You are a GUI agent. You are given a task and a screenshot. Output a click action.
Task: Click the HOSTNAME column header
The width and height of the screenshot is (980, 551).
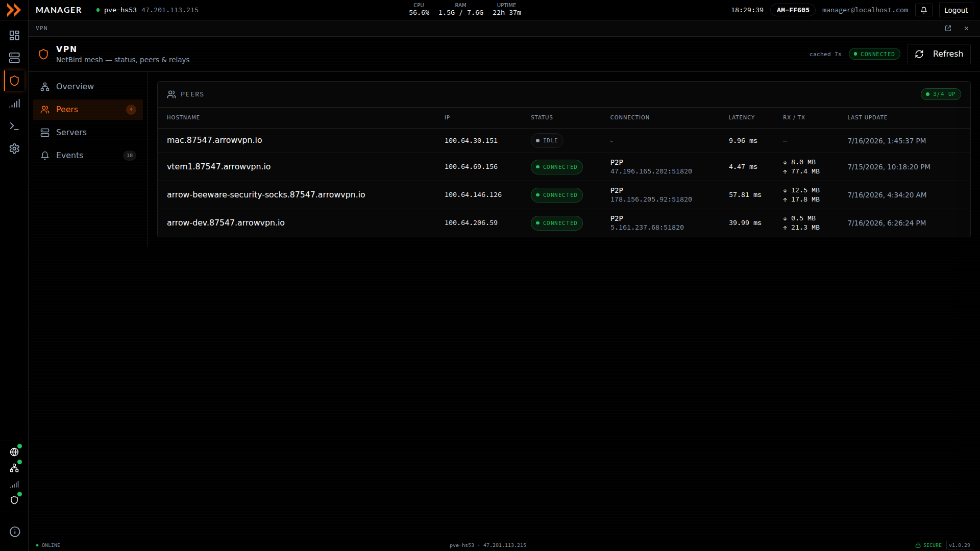(183, 118)
